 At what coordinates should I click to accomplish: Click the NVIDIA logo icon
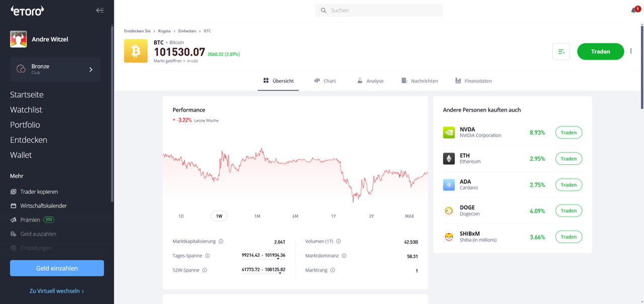click(449, 132)
